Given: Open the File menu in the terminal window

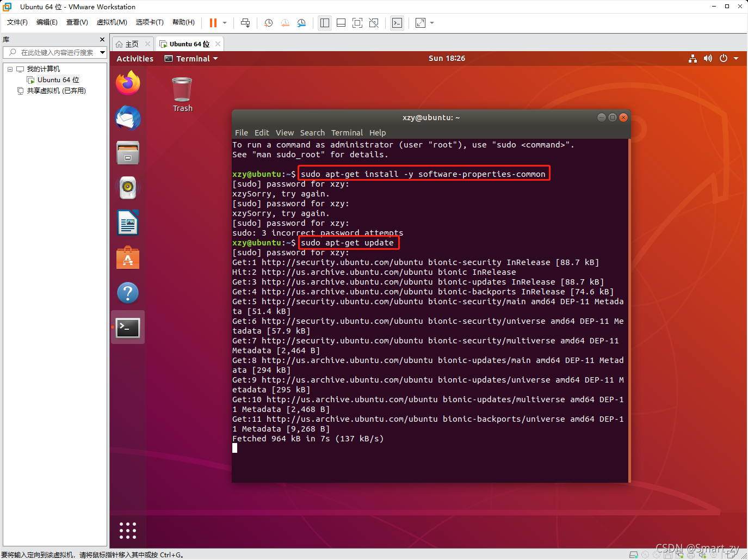Looking at the screenshot, I should pyautogui.click(x=242, y=133).
